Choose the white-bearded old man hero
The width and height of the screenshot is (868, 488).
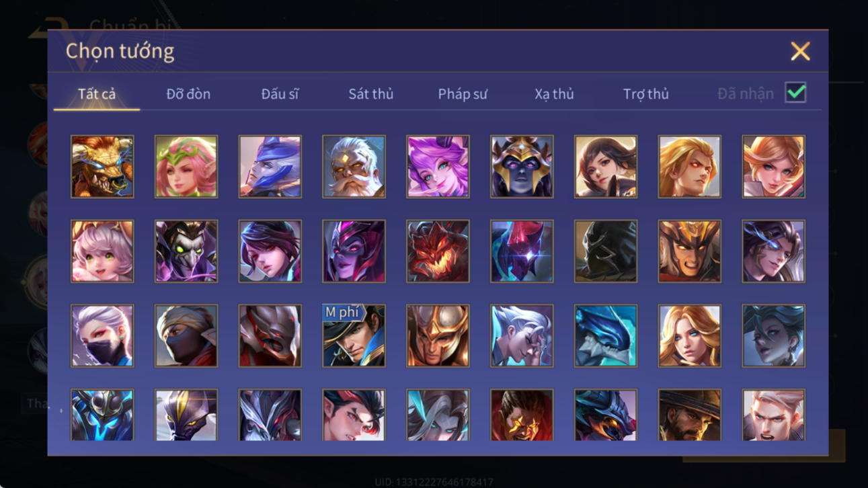coord(354,167)
